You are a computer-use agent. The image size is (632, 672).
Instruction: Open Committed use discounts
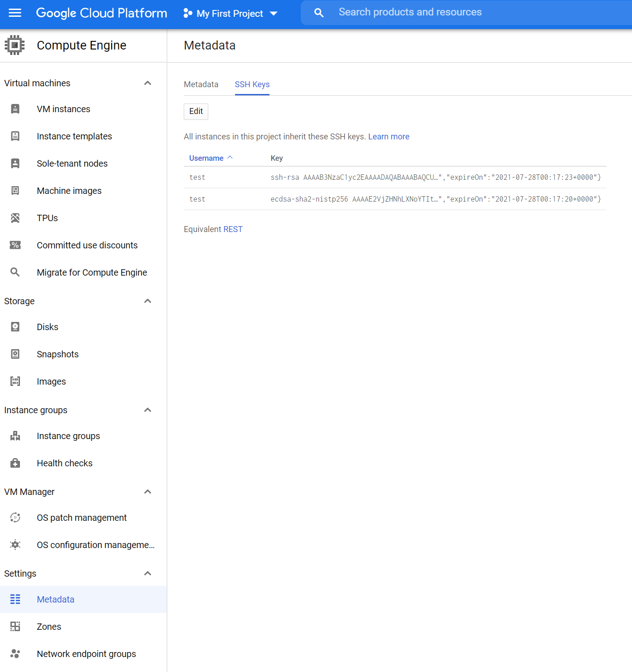point(87,245)
